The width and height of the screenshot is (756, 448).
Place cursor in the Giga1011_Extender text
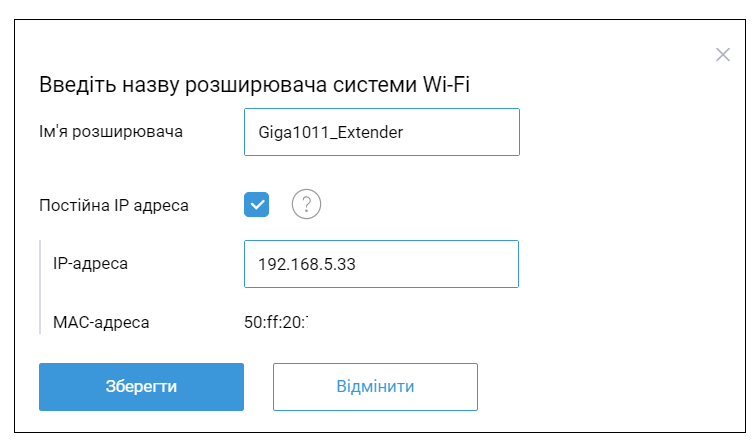[x=331, y=132]
